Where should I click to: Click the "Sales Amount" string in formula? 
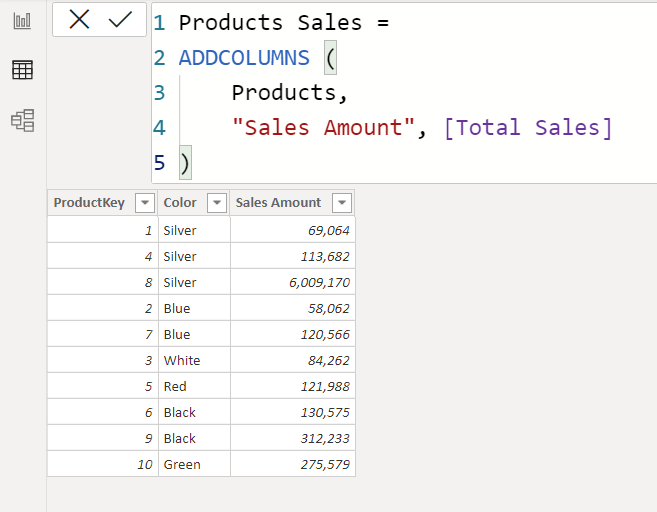[323, 128]
